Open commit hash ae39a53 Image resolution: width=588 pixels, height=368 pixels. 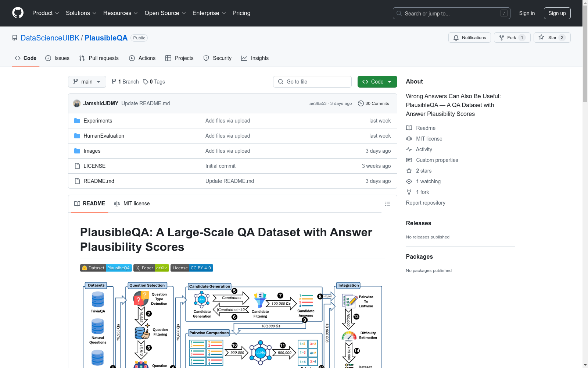tap(318, 103)
